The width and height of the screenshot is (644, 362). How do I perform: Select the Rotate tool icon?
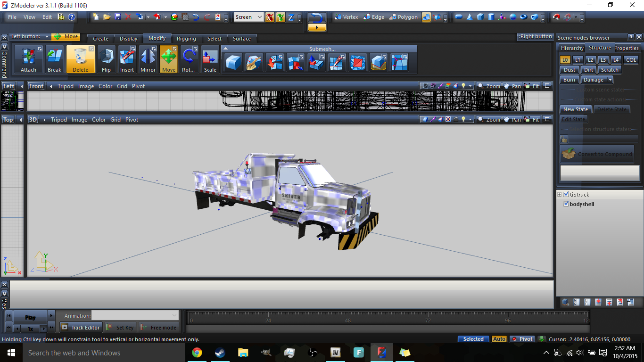tap(189, 59)
